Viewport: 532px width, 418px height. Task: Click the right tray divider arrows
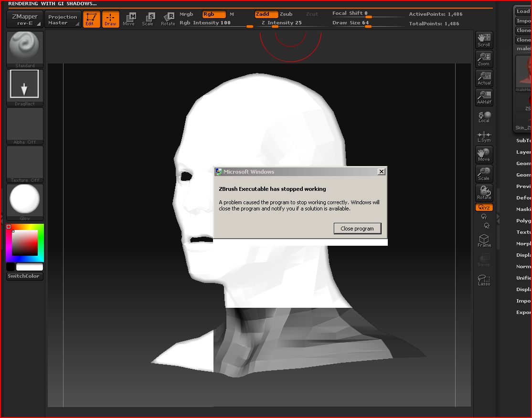(498, 219)
